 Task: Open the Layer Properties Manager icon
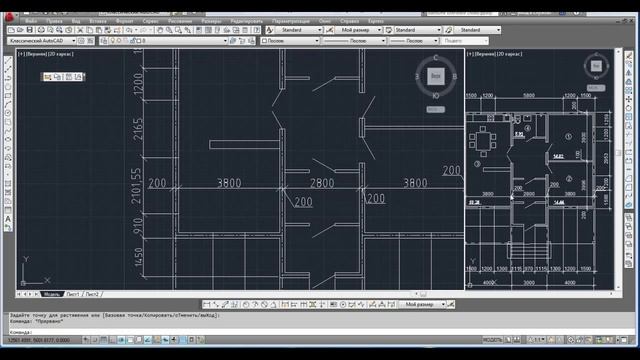click(104, 41)
